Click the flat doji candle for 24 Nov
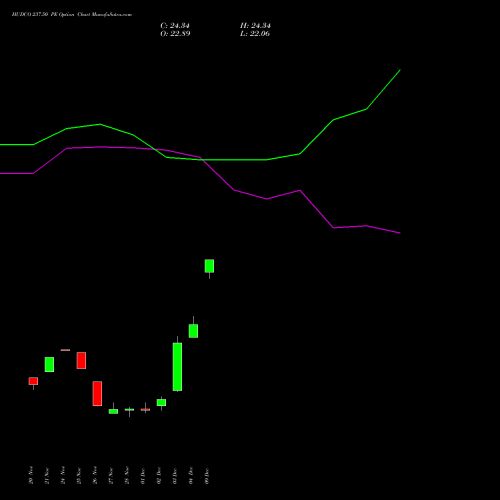500x500 pixels. (65, 350)
